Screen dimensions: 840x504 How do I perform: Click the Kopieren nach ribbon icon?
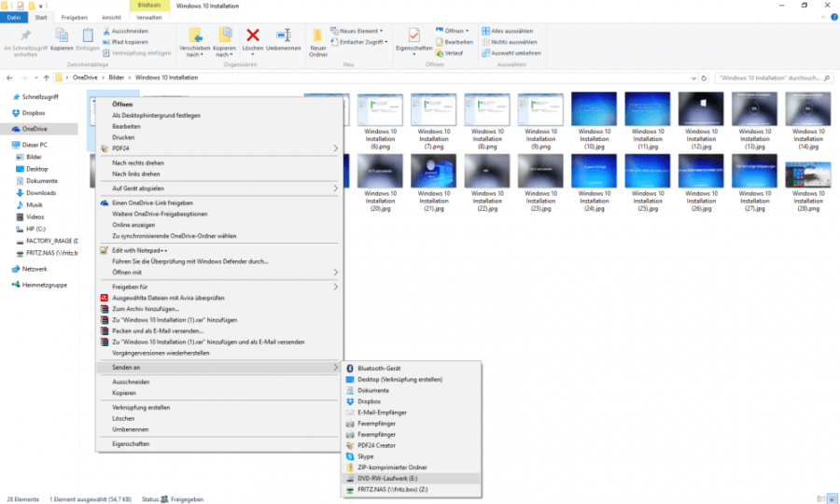(x=224, y=35)
